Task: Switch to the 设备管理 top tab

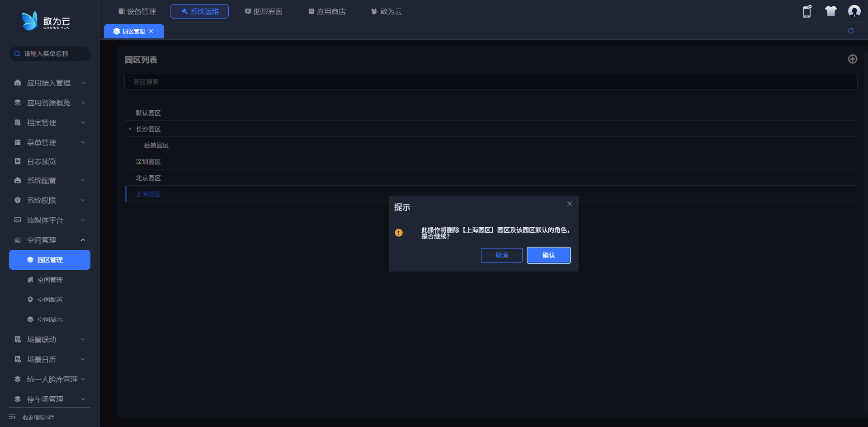Action: pos(137,11)
